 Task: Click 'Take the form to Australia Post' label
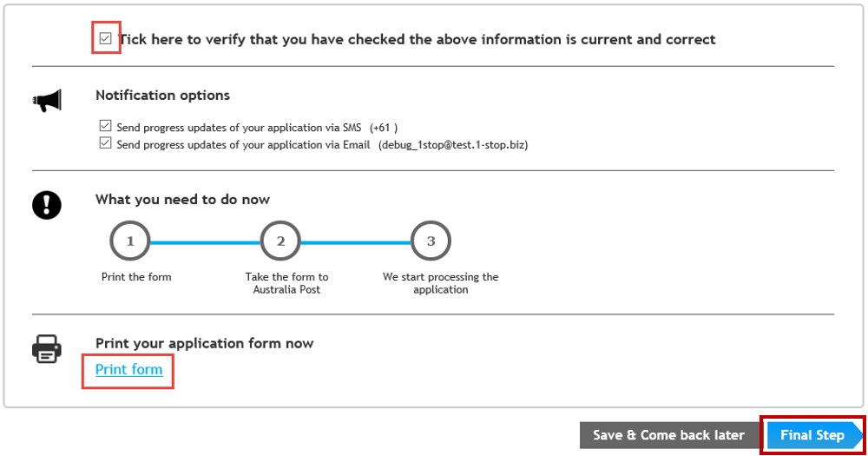tap(286, 283)
